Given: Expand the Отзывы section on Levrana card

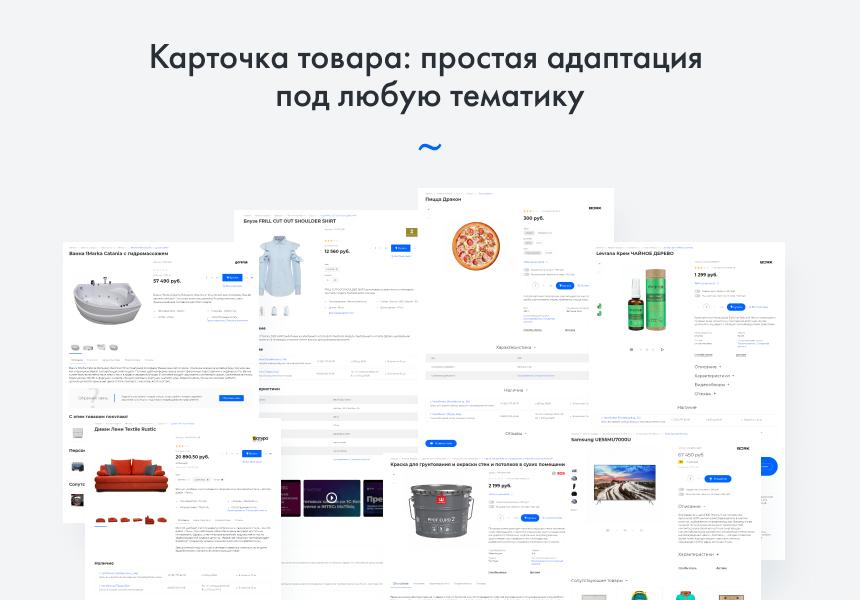Looking at the screenshot, I should 705,394.
